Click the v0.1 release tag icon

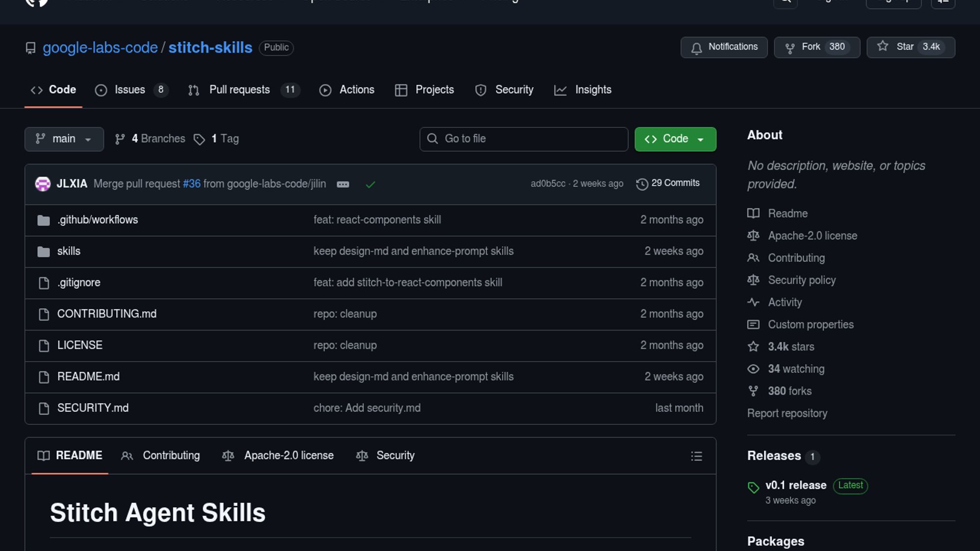pyautogui.click(x=753, y=487)
